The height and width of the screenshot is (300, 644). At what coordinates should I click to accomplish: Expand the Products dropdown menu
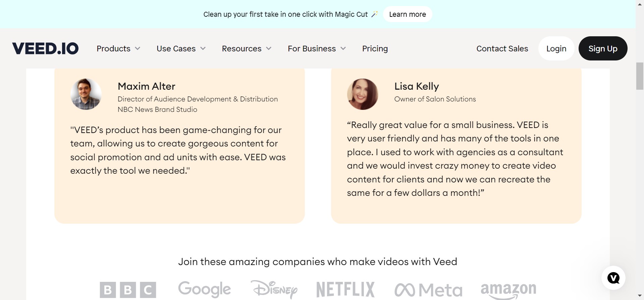118,49
